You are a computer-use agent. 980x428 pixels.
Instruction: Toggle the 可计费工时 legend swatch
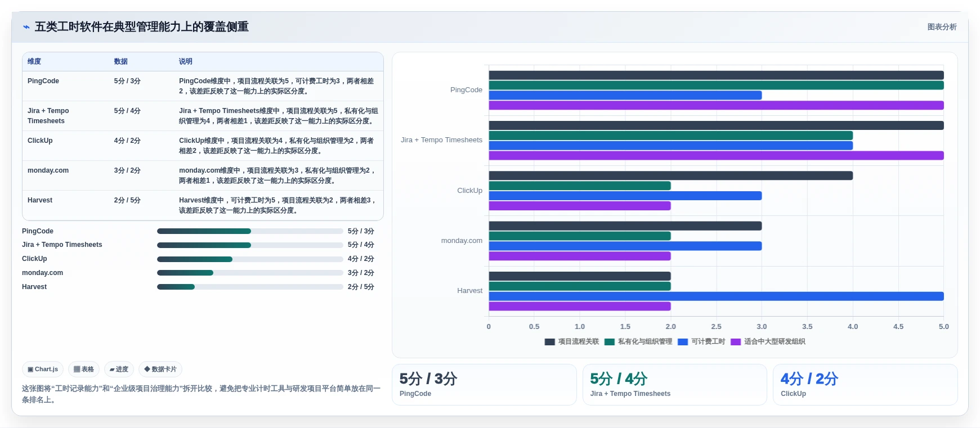point(683,342)
